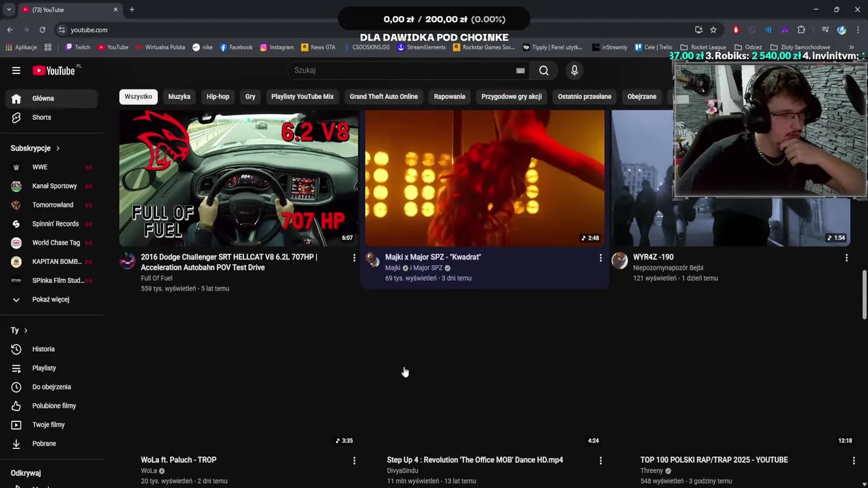This screenshot has height=488, width=868.
Task: Open more options for Majki Kwadrat video
Action: coord(600,258)
